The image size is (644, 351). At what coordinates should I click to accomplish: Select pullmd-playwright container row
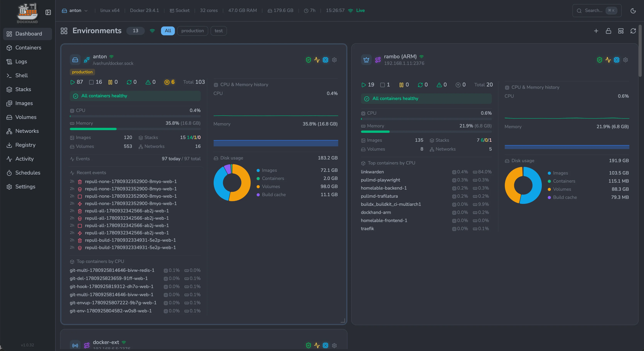pyautogui.click(x=426, y=180)
